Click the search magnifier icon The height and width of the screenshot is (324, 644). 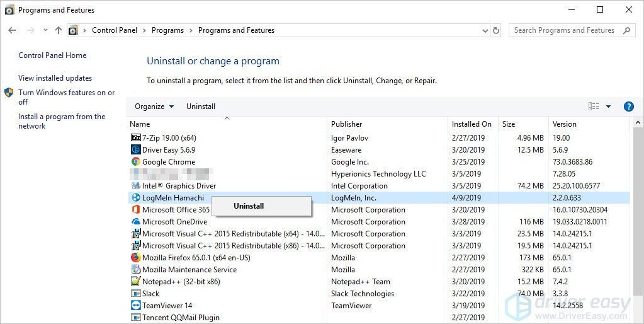click(x=626, y=30)
